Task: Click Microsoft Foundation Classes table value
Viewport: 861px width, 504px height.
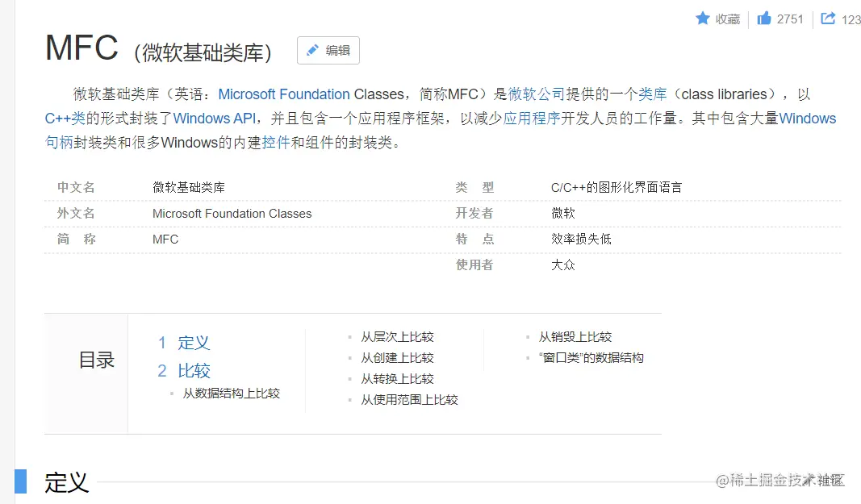Action: (x=232, y=214)
